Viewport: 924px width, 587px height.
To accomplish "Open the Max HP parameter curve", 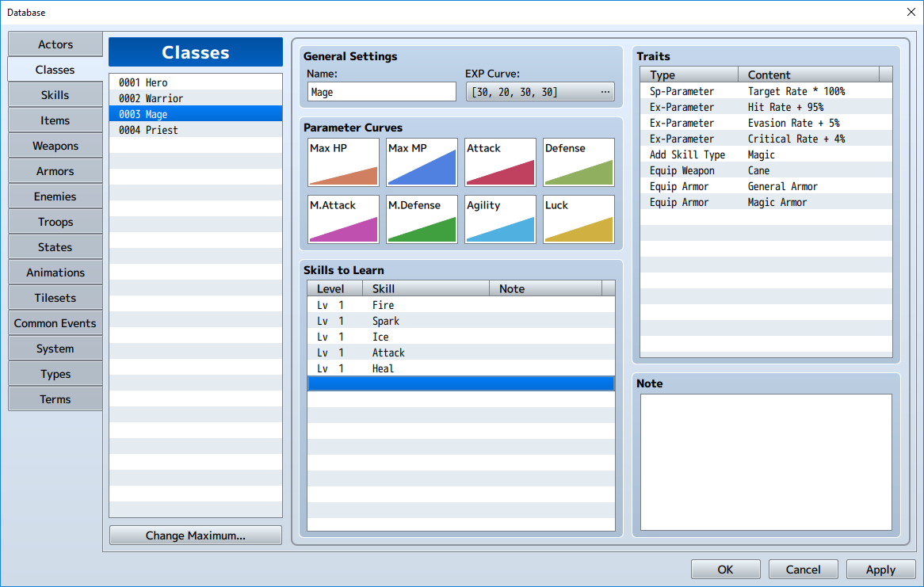I will (344, 162).
